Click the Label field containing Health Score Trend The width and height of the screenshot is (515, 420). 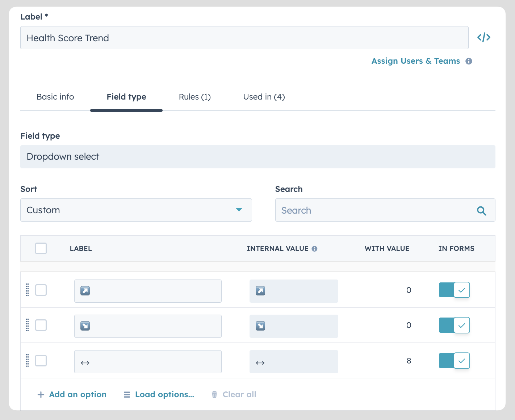(x=244, y=38)
